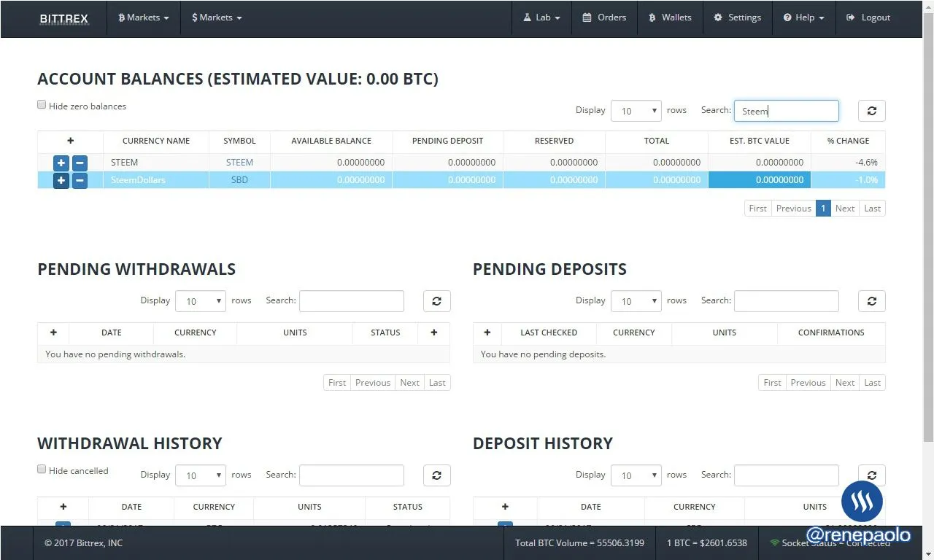Open the Lab menu

point(541,17)
